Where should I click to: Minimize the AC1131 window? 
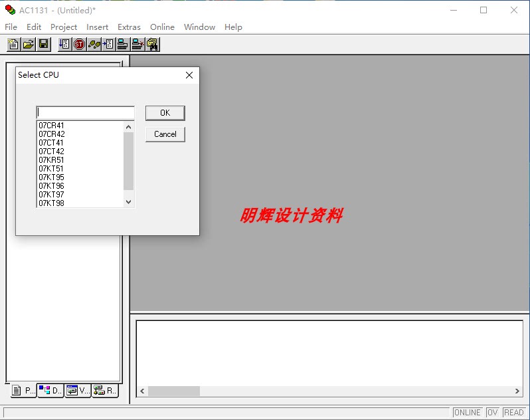(x=454, y=10)
